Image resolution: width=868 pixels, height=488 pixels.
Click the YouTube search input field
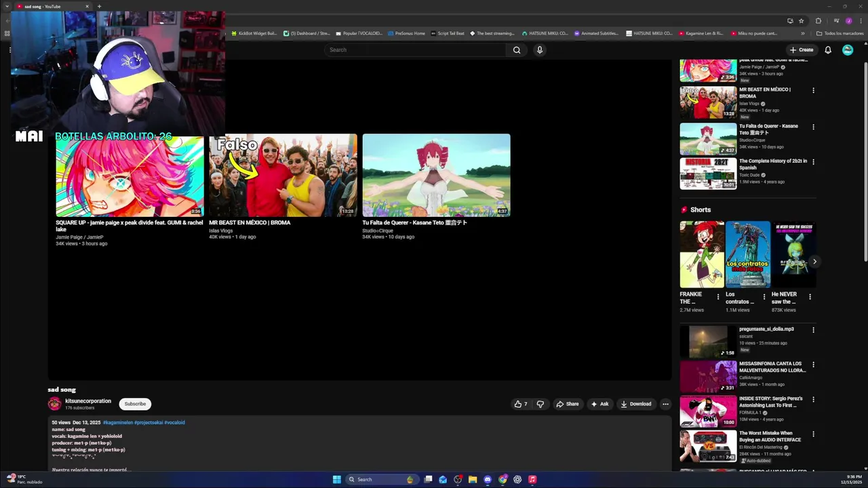pos(415,49)
